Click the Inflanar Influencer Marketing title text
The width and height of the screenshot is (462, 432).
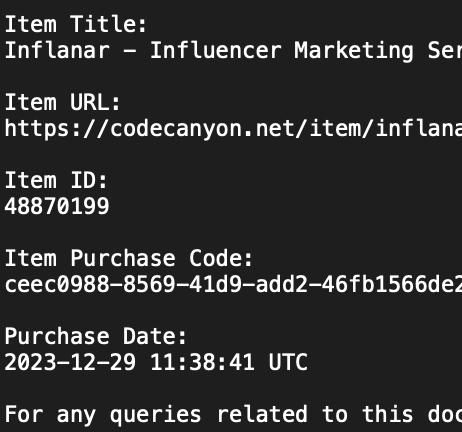pyautogui.click(x=233, y=51)
